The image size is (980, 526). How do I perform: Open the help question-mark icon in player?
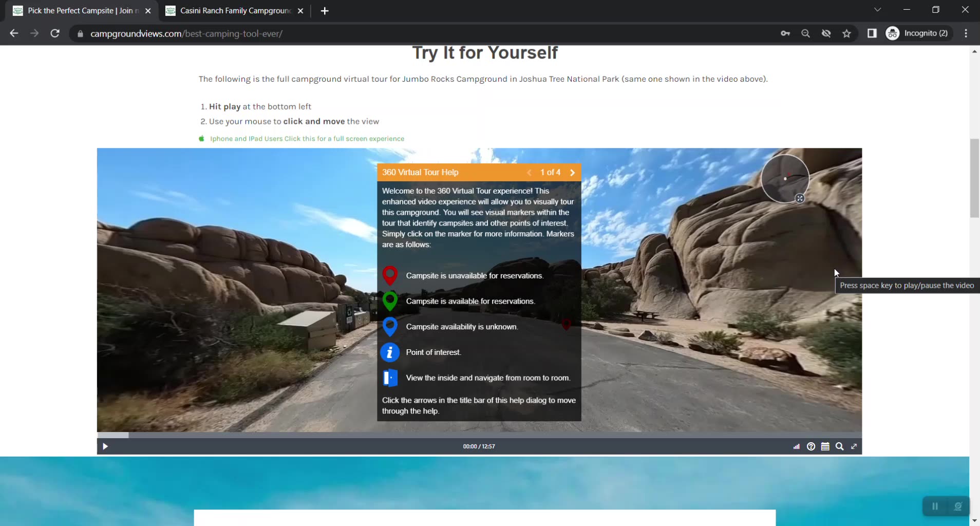(811, 446)
